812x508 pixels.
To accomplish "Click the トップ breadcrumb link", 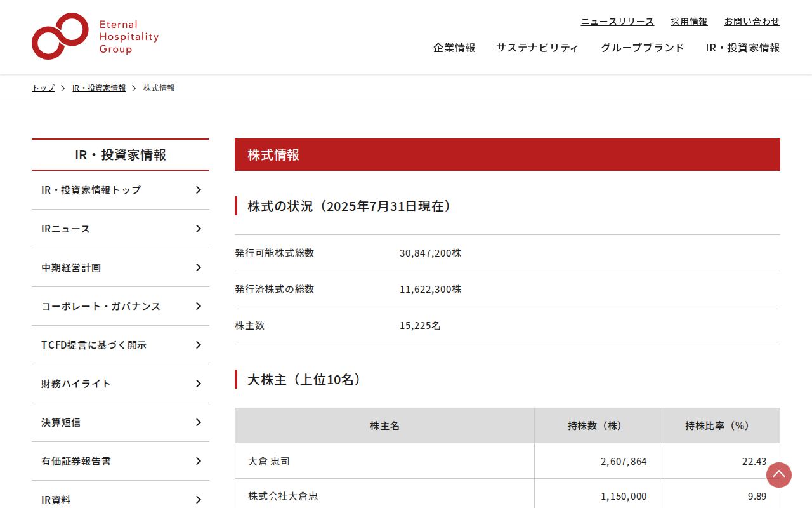I will click(43, 88).
